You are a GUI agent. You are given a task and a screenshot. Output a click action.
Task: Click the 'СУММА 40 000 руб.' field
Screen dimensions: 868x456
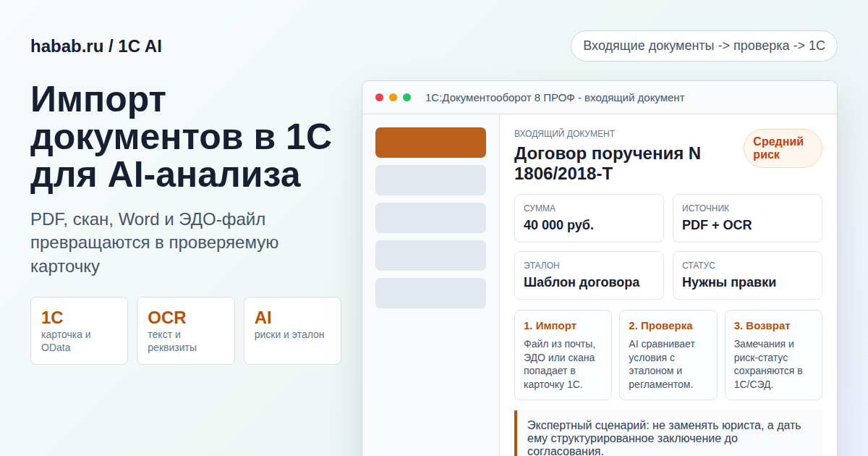tap(589, 218)
